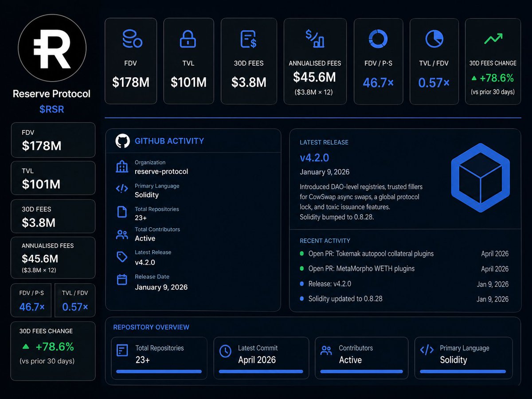Open the Solidity updated to 0.8.28 entry

click(345, 299)
